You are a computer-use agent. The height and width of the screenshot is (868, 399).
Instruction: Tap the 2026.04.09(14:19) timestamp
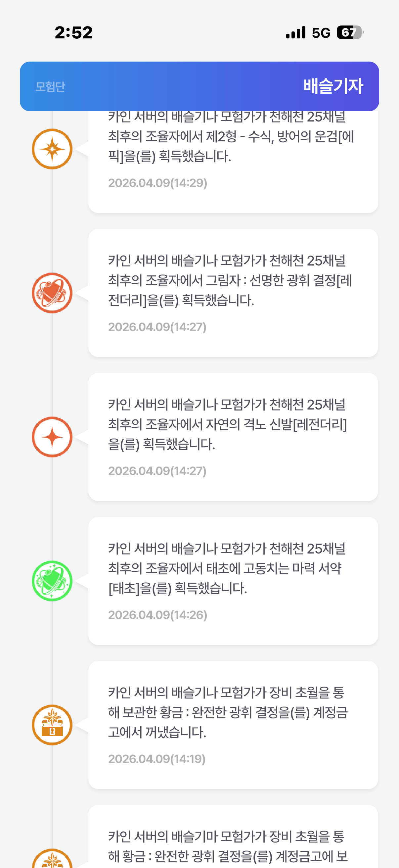[x=156, y=759]
